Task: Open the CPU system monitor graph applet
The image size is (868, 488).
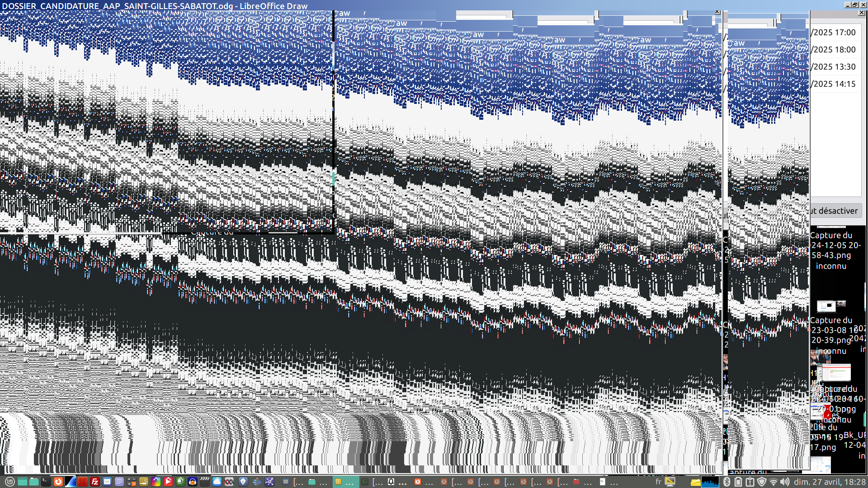Action: 710,482
